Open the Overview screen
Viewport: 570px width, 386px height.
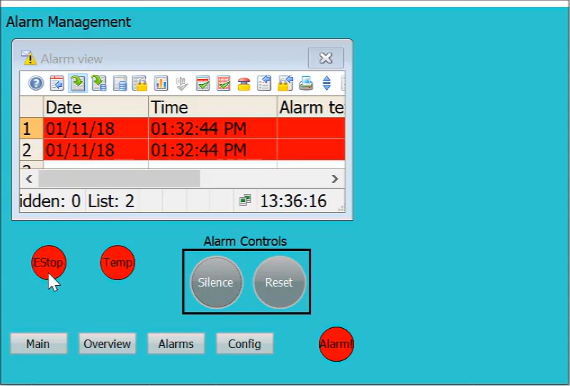point(107,343)
